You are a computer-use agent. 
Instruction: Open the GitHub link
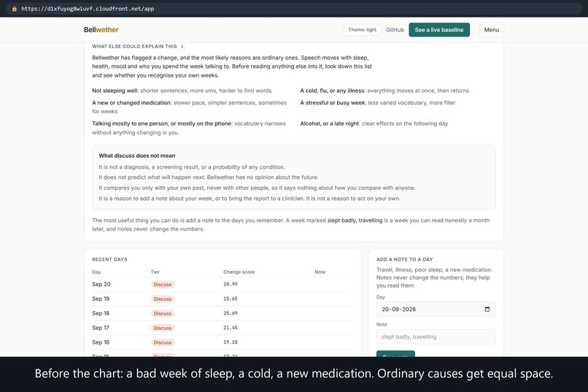(395, 30)
